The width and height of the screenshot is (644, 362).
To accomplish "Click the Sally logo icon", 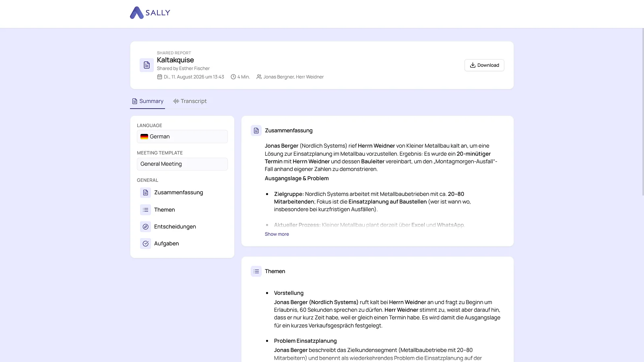I will (136, 13).
